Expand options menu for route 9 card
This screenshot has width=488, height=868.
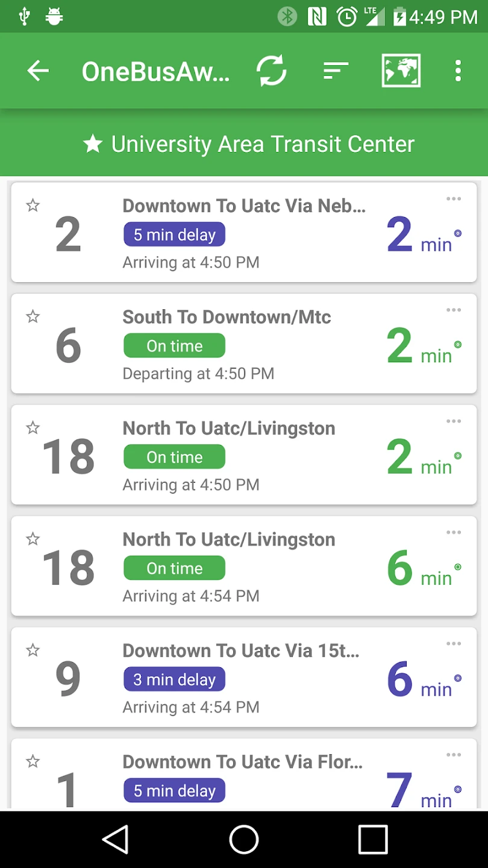pos(454,644)
